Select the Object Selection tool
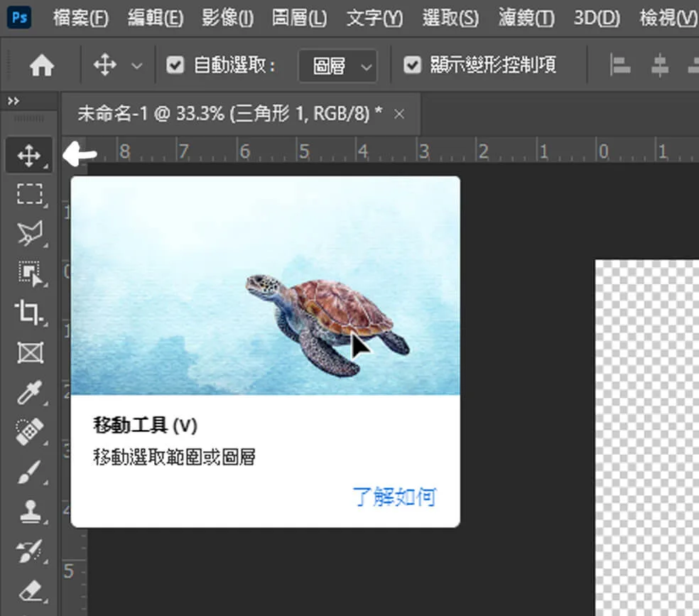 [30, 273]
